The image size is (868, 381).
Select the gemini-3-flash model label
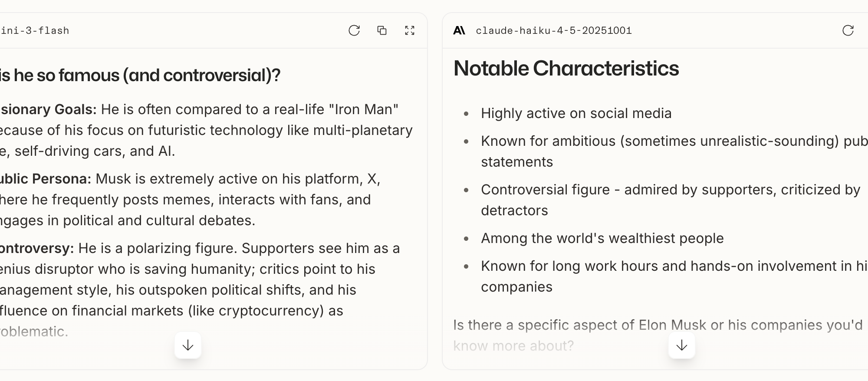(35, 31)
